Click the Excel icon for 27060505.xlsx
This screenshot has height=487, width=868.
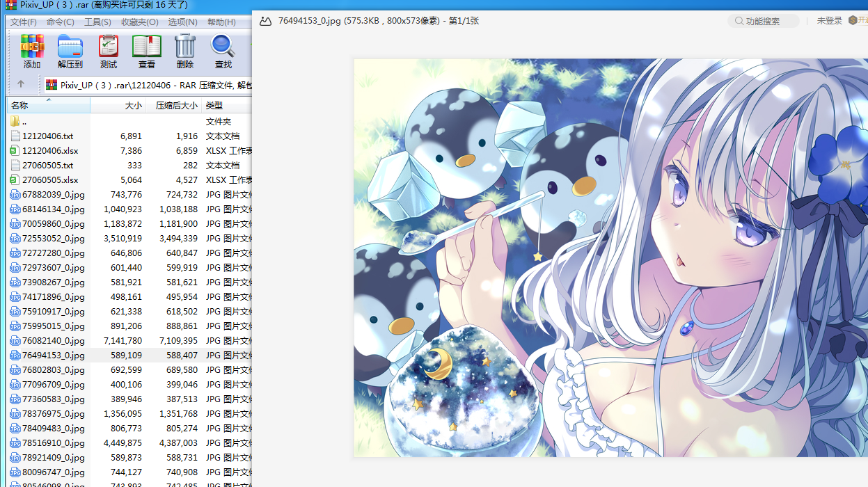[15, 180]
